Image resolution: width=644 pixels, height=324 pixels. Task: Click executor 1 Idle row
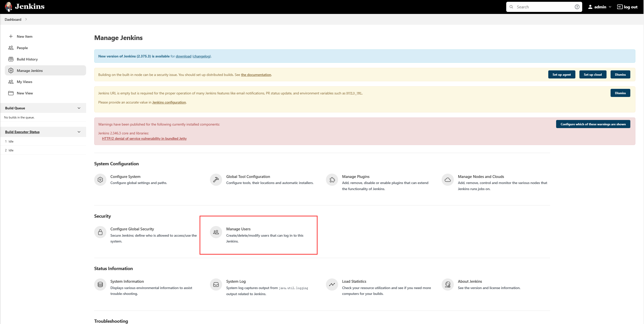click(x=43, y=141)
